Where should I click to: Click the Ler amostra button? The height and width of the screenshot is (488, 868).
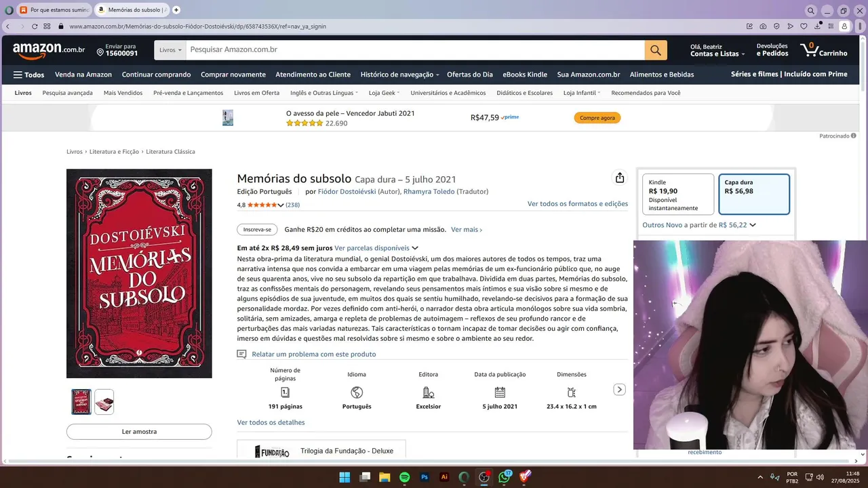(x=139, y=432)
